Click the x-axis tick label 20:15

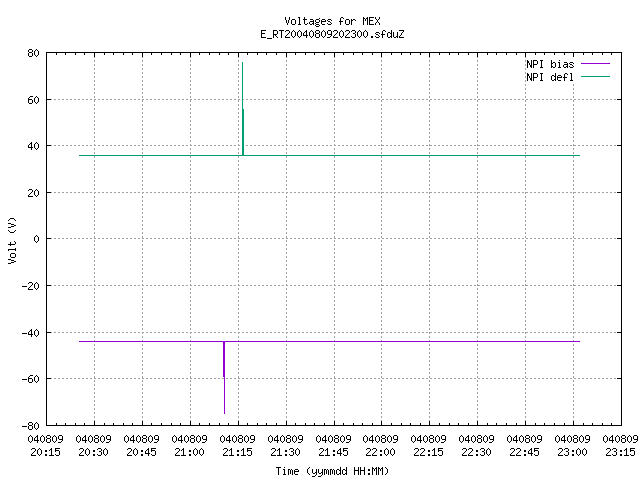[46, 452]
